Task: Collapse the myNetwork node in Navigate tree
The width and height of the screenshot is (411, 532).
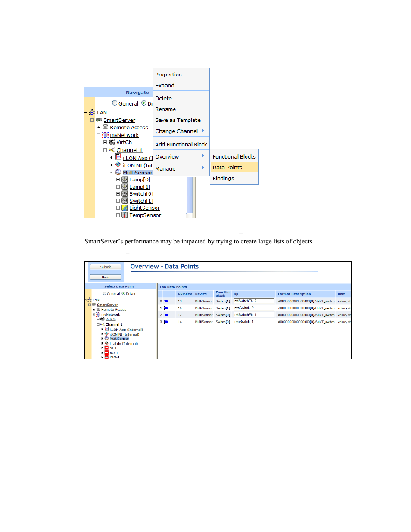Action: coord(99,135)
